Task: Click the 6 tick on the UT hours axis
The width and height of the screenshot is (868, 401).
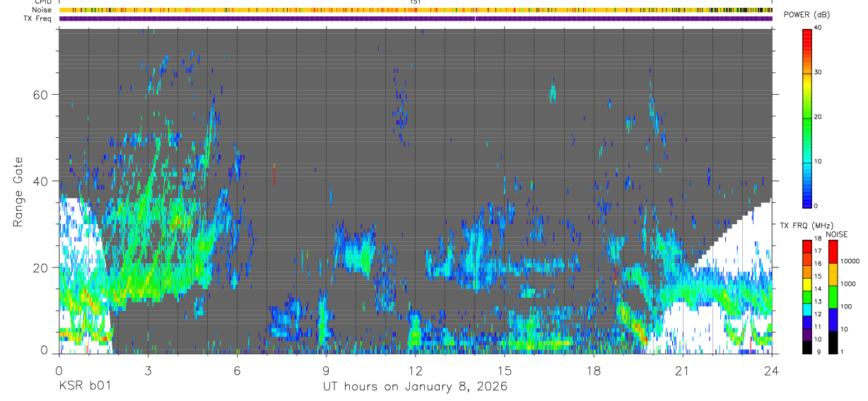Action: point(237,370)
